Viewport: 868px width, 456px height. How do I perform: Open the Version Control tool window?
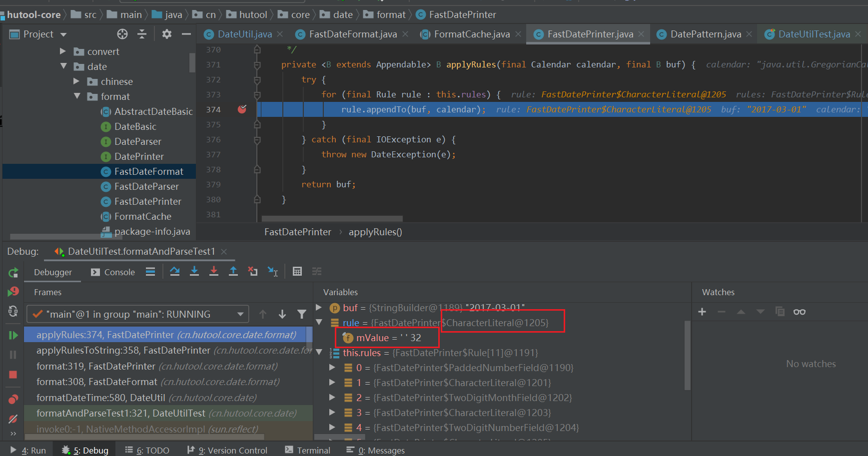(x=227, y=450)
